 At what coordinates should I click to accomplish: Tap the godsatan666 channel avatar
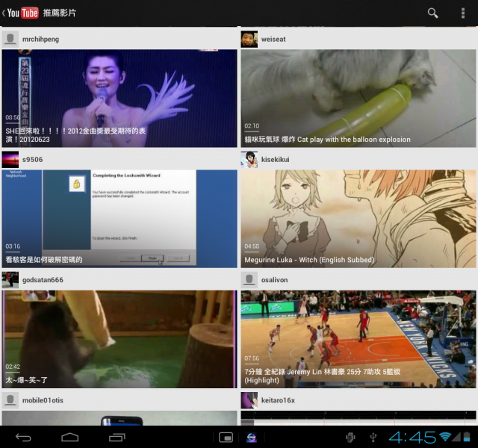click(10, 280)
